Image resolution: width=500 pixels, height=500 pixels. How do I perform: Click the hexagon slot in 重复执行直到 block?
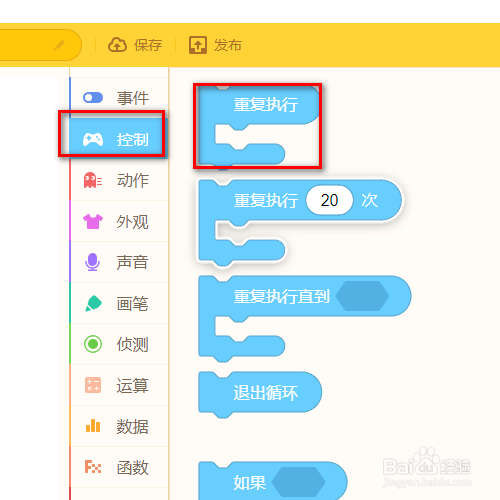[362, 296]
